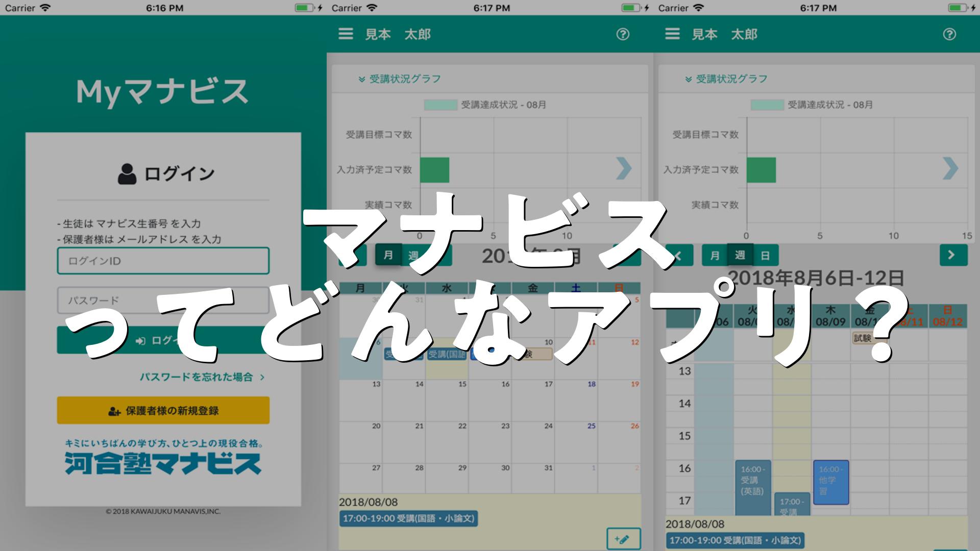Select 月 view tab in right screen

(715, 255)
